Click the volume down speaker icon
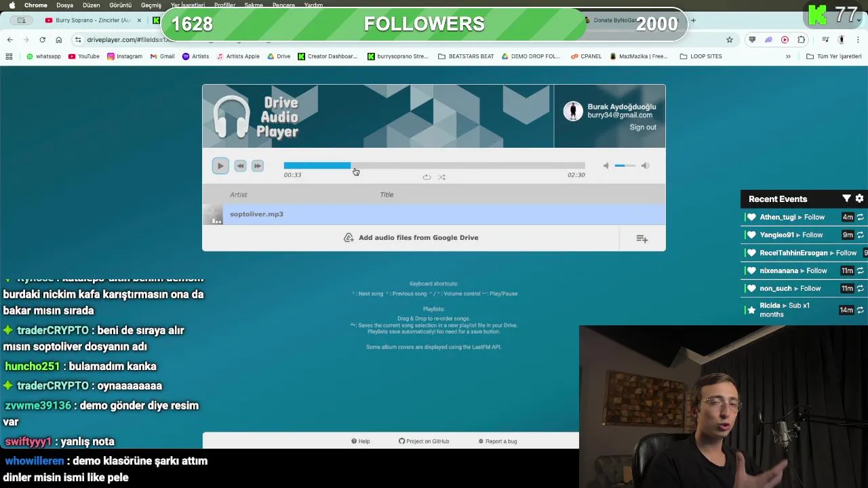 tap(606, 165)
